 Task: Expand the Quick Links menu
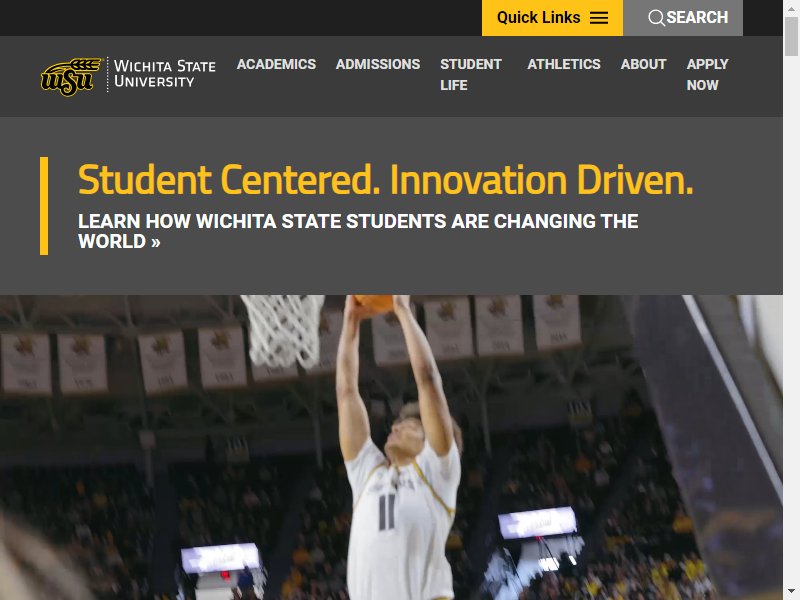tap(552, 18)
